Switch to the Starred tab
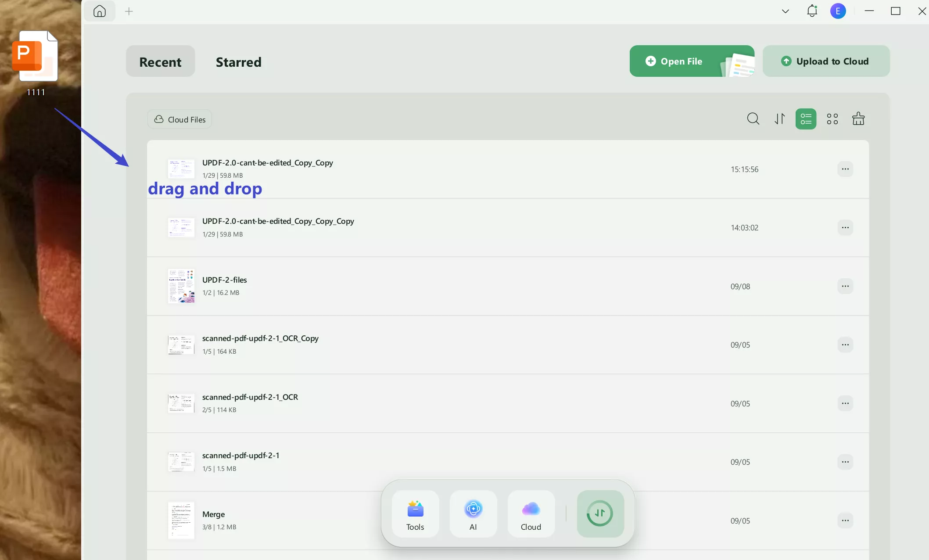The width and height of the screenshot is (929, 560). pos(238,61)
